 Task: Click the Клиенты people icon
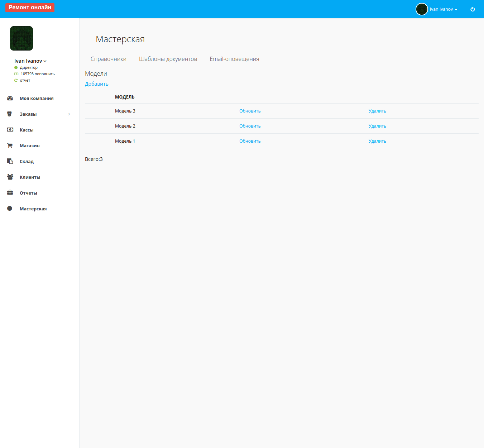pos(10,177)
